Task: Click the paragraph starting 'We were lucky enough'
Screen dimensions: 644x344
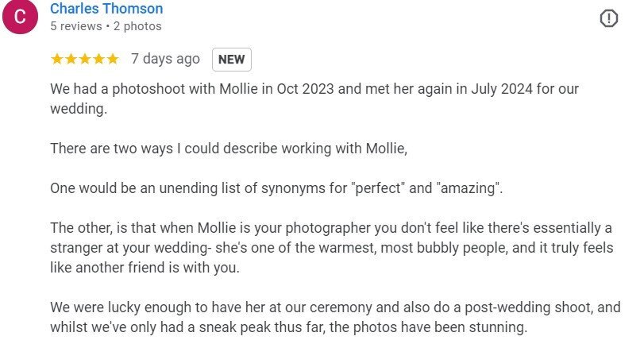Action: [x=335, y=317]
